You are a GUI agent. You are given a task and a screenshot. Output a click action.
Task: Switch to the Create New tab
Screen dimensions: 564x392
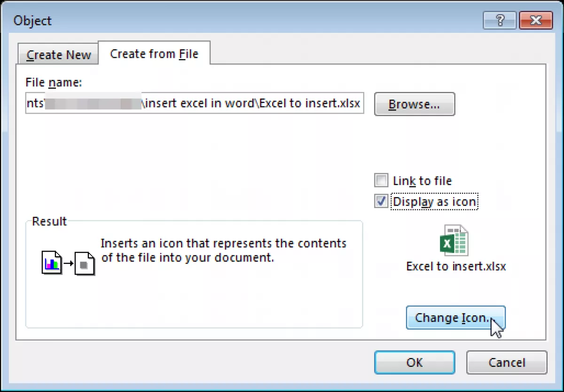pyautogui.click(x=58, y=54)
